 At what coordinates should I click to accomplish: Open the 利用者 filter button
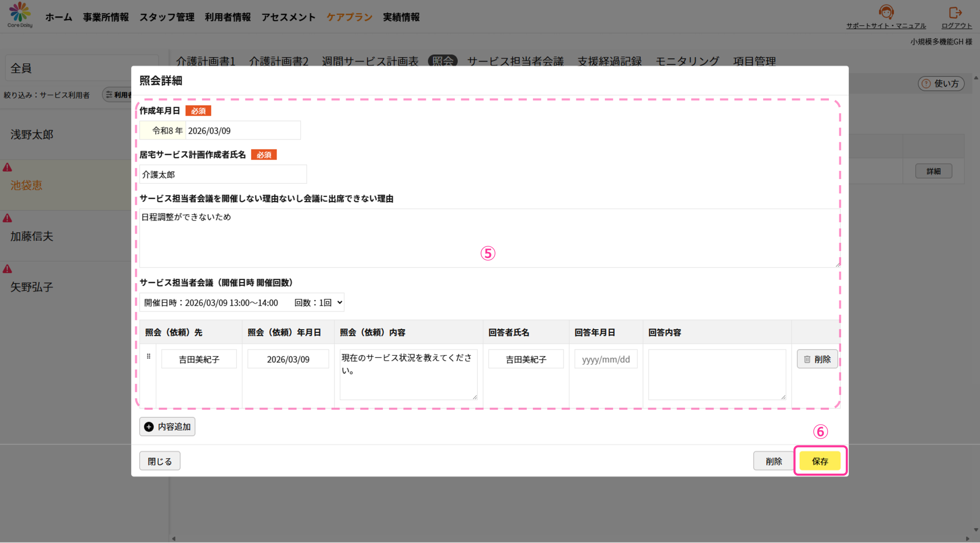click(x=118, y=95)
